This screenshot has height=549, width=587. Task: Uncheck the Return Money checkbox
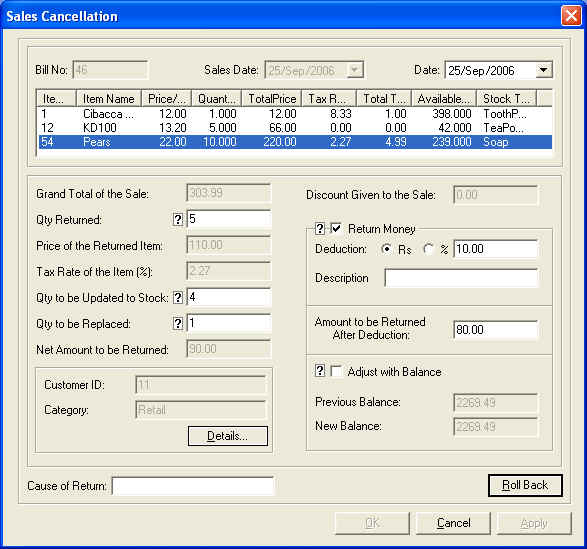[336, 228]
